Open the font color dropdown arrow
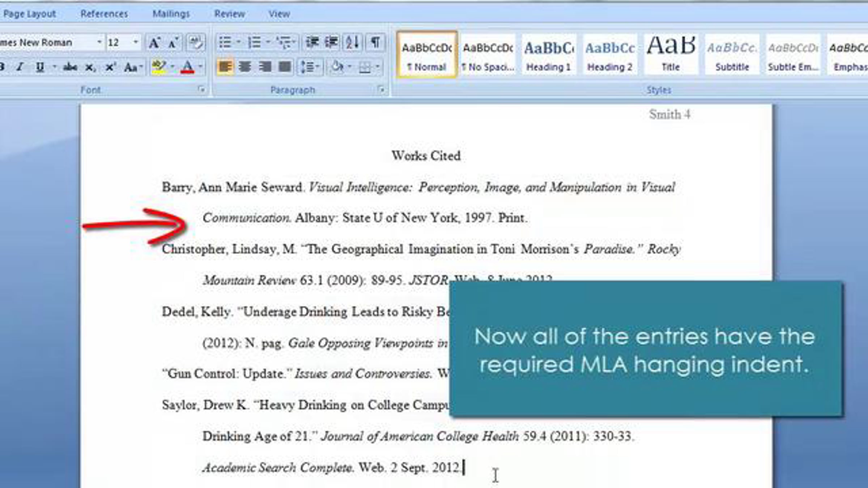Image resolution: width=868 pixels, height=488 pixels. coord(200,67)
